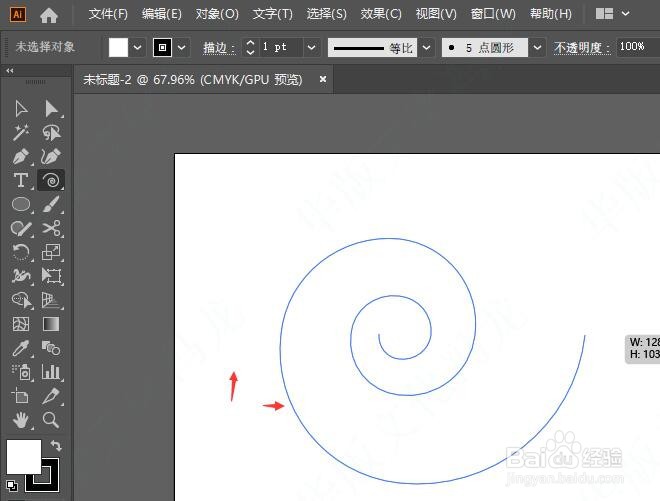Open the 对象(O) menu
The image size is (660, 501).
(x=217, y=14)
